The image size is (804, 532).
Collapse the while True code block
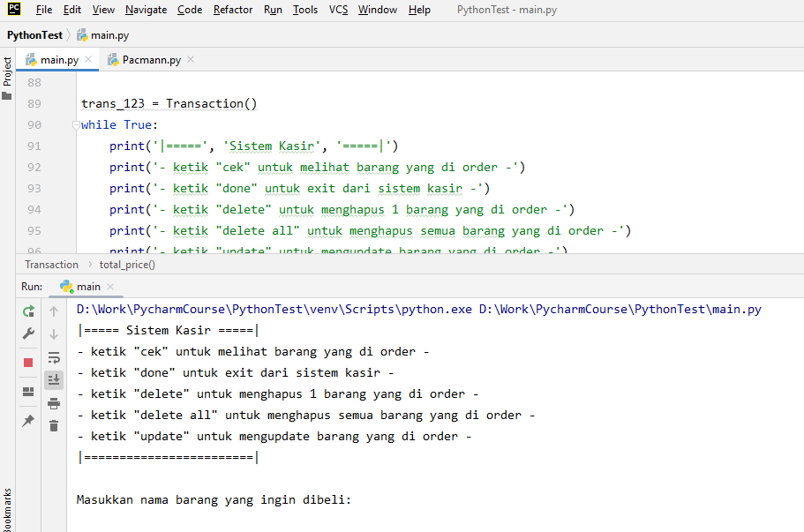76,124
